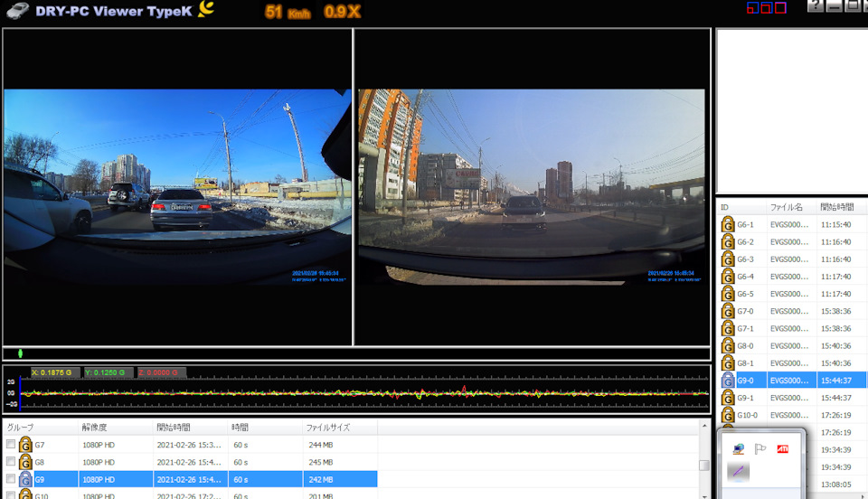Open the help question mark button
Viewport: 868px width, 499px height.
tap(815, 5)
